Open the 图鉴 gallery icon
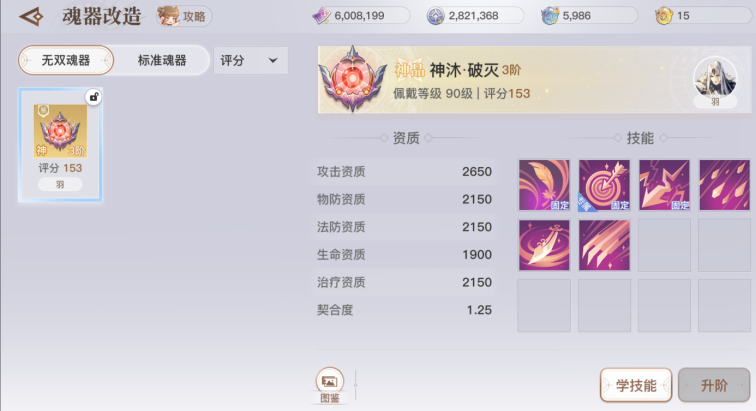Image resolution: width=756 pixels, height=411 pixels. pyautogui.click(x=330, y=385)
